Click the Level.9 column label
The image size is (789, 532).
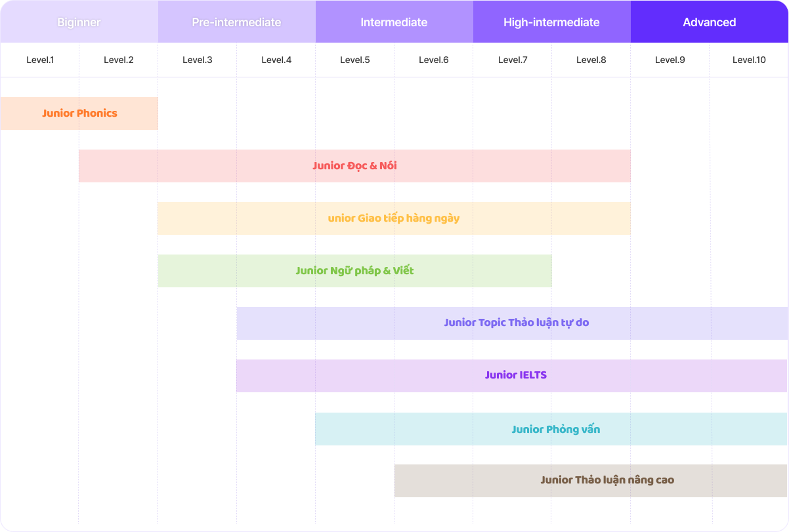coord(670,60)
